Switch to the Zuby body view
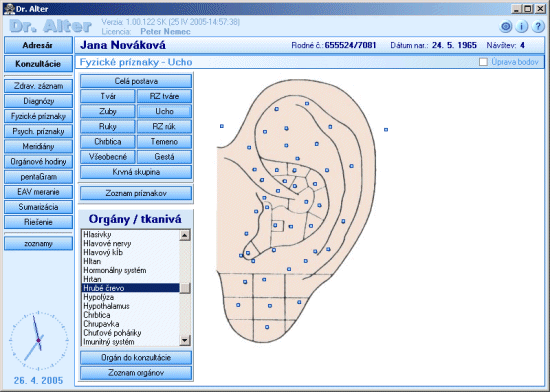Screen dimensions: 550x392 pyautogui.click(x=108, y=111)
